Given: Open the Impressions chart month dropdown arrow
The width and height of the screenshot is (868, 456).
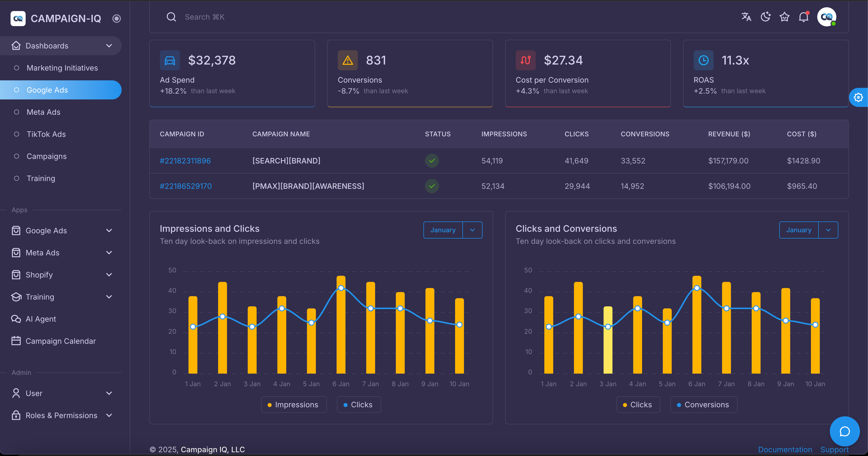Looking at the screenshot, I should (x=472, y=230).
